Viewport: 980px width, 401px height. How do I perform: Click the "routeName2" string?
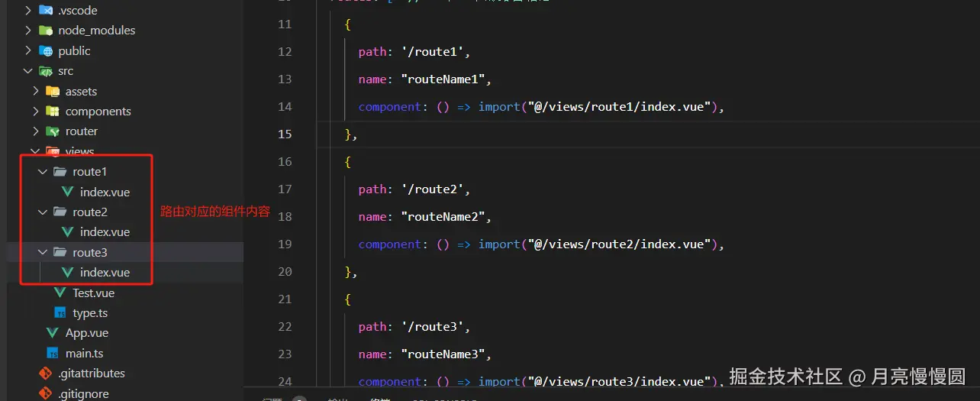(x=443, y=217)
